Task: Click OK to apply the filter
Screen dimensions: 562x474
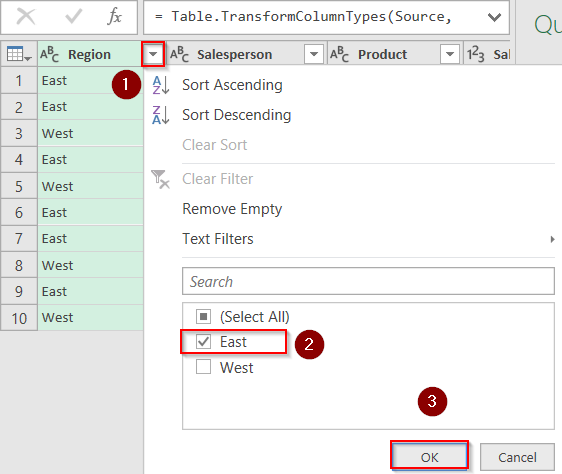Action: pos(429,457)
